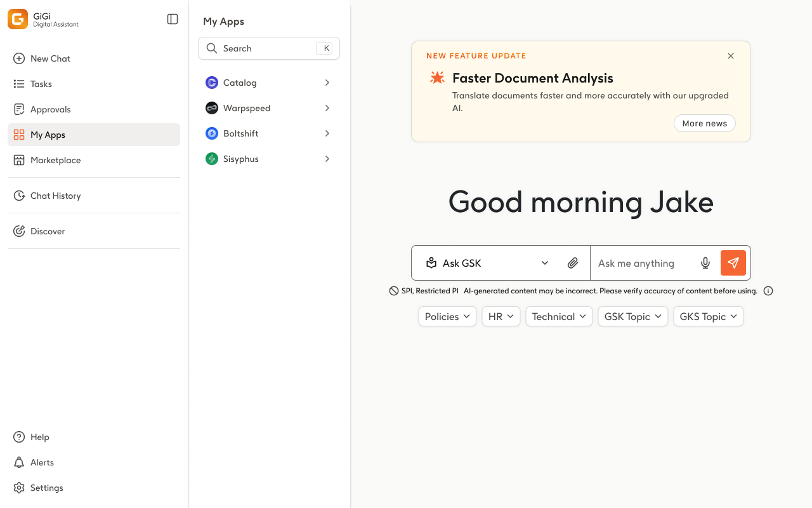Click the info icon beside the disclaimer
812x508 pixels.
pos(768,291)
